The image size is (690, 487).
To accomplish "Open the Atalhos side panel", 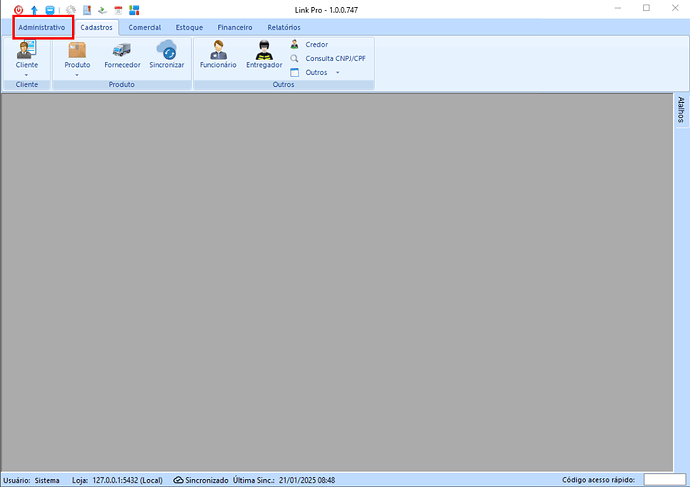I will (681, 110).
